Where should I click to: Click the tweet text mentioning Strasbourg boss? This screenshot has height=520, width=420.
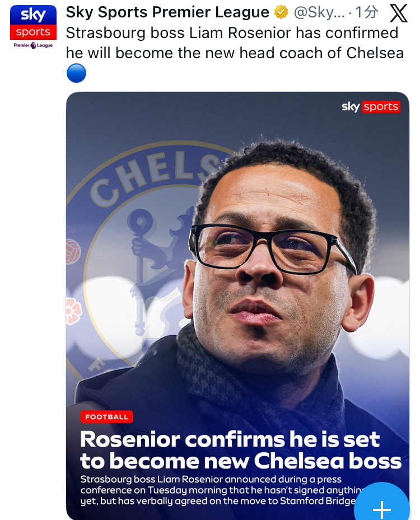[x=232, y=32]
